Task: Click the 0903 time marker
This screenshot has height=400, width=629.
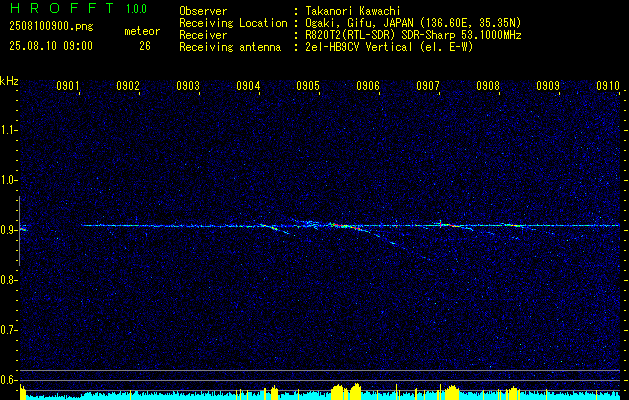Action: [188, 85]
